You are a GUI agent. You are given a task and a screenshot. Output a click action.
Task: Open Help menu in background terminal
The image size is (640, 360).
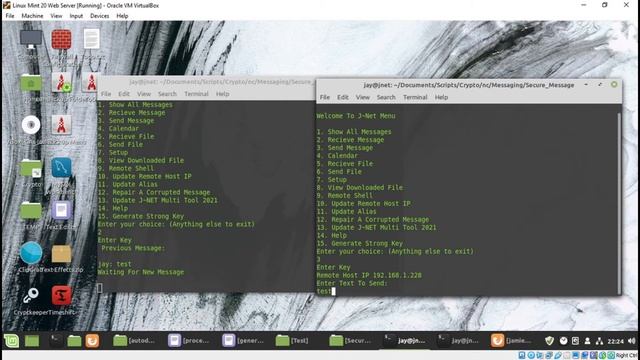(x=222, y=94)
